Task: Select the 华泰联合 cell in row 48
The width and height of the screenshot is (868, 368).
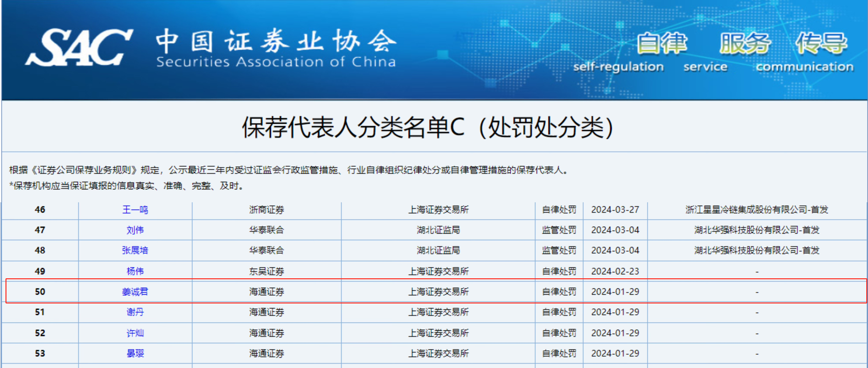Action: (267, 250)
